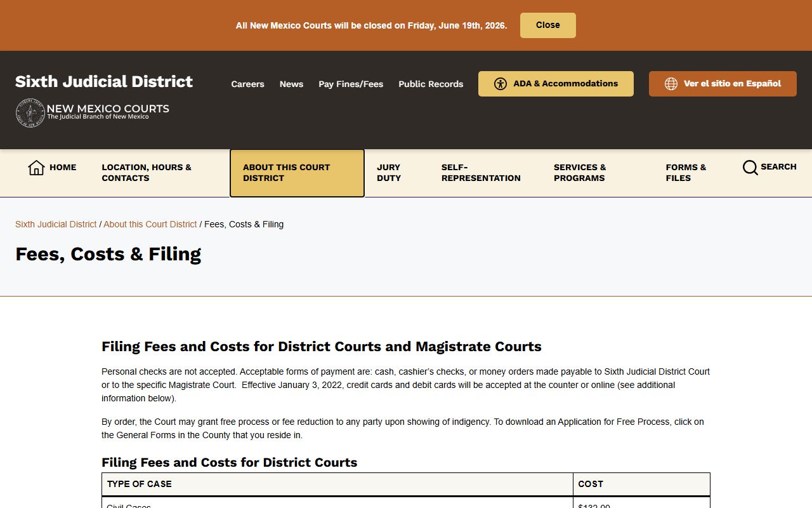Open Services & Programs menu
Image resolution: width=812 pixels, height=508 pixels.
click(580, 173)
